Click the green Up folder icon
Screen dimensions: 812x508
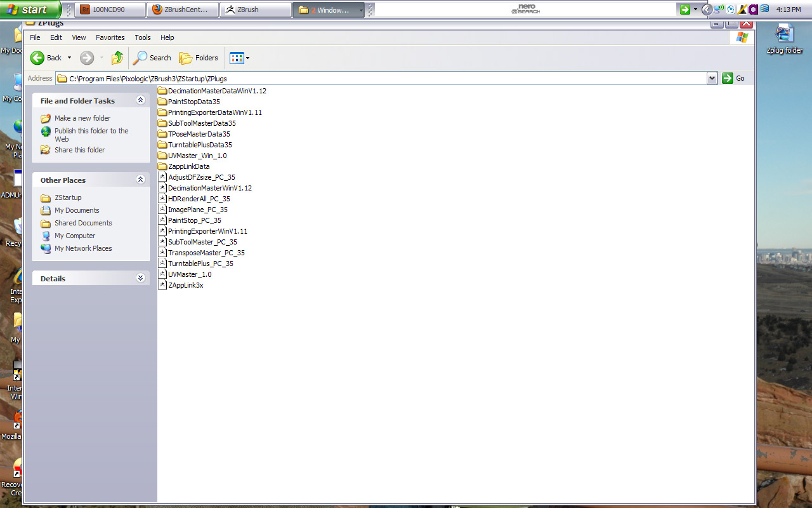pyautogui.click(x=117, y=58)
